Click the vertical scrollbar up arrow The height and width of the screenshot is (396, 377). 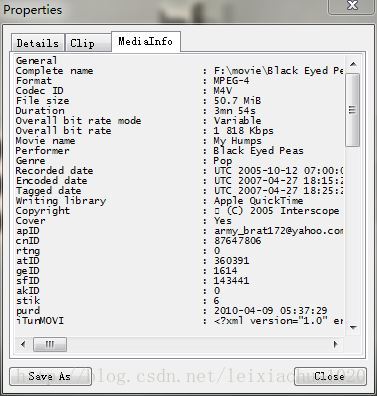coord(353,64)
